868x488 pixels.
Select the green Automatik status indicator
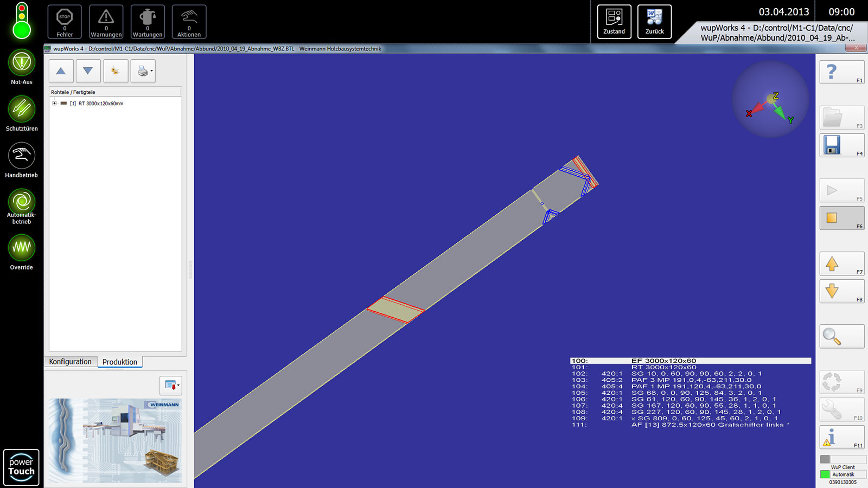tap(825, 474)
